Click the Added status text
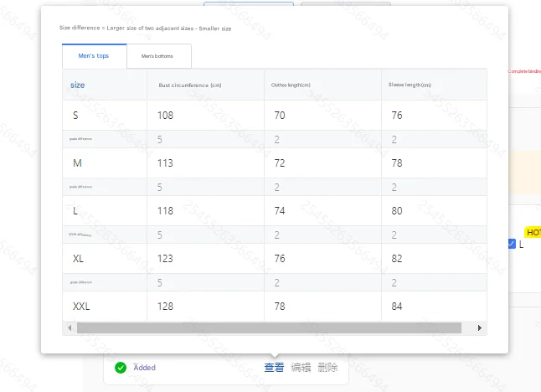 click(145, 368)
